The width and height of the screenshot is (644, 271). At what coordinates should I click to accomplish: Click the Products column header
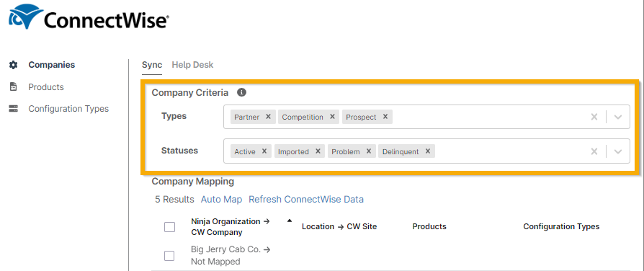tap(429, 226)
